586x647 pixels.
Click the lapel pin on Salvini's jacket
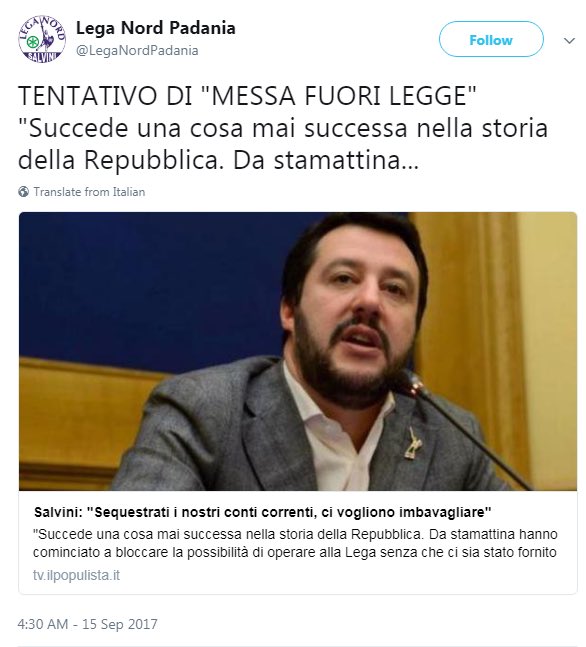pyautogui.click(x=412, y=444)
